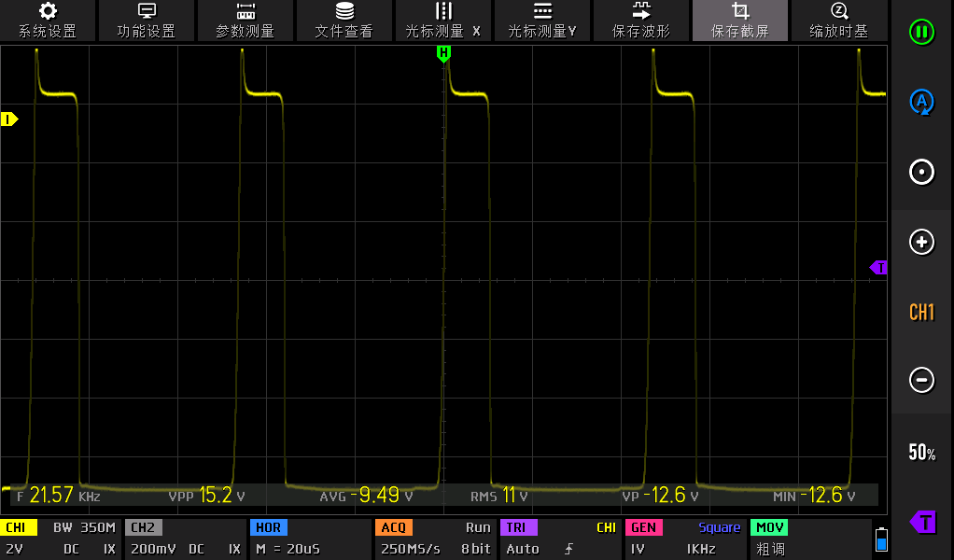
Task: Open the CH2 channel settings label
Action: coord(143,527)
